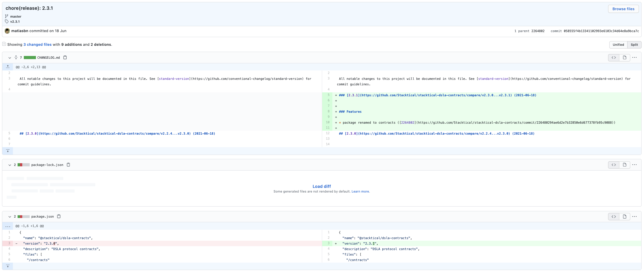Show rich diff for CHANGELOG.md
The width and height of the screenshot is (644, 272).
point(624,58)
